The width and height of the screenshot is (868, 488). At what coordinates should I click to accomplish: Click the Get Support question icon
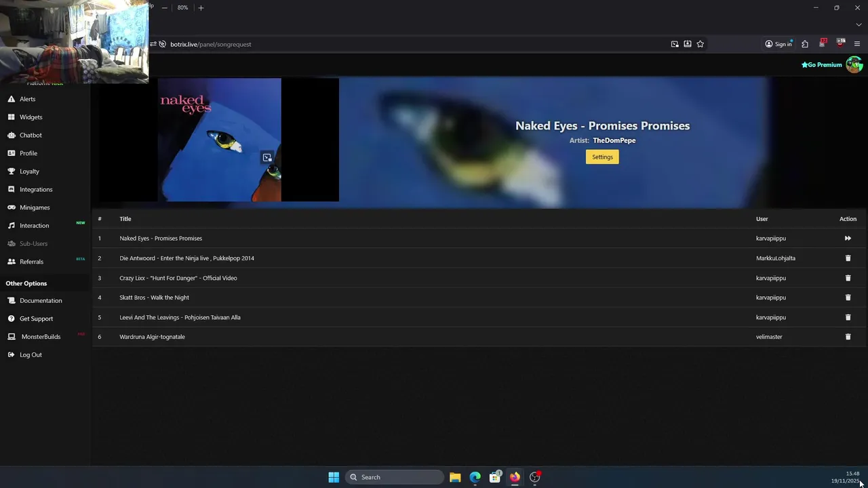11,319
